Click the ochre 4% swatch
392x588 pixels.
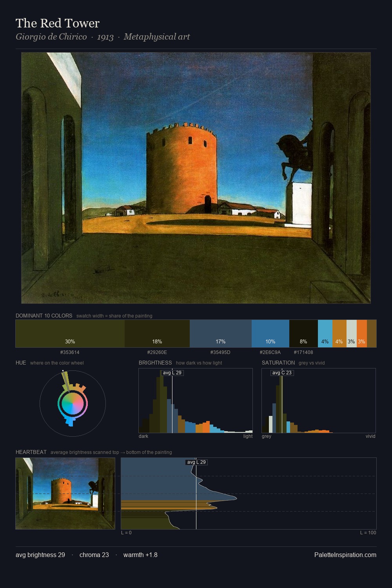click(x=339, y=334)
